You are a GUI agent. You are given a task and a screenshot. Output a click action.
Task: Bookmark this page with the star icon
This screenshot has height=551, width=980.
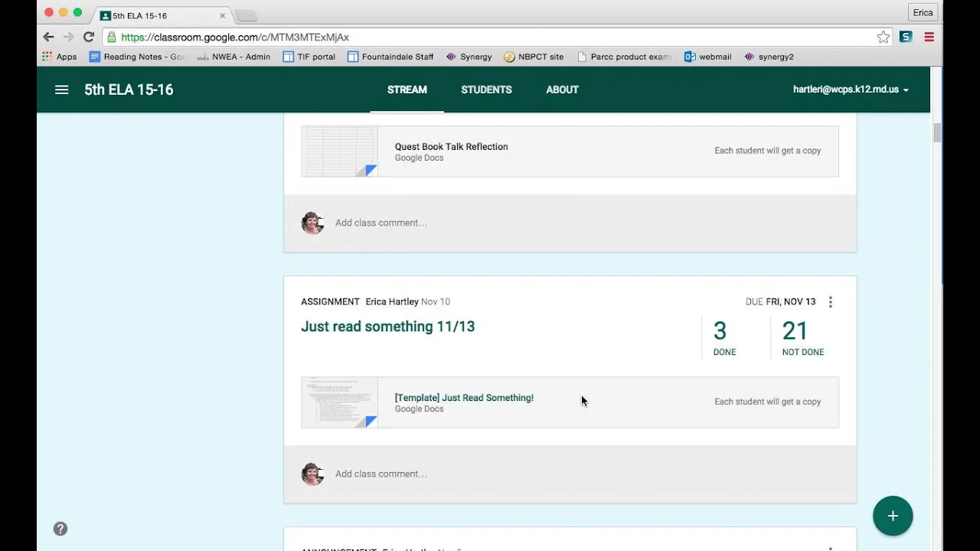pyautogui.click(x=884, y=37)
